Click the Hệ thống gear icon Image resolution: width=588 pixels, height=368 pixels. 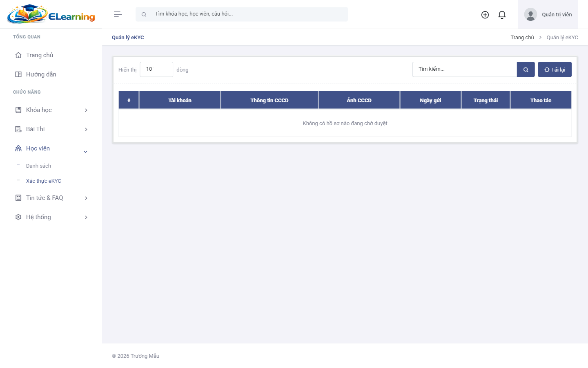tap(18, 217)
